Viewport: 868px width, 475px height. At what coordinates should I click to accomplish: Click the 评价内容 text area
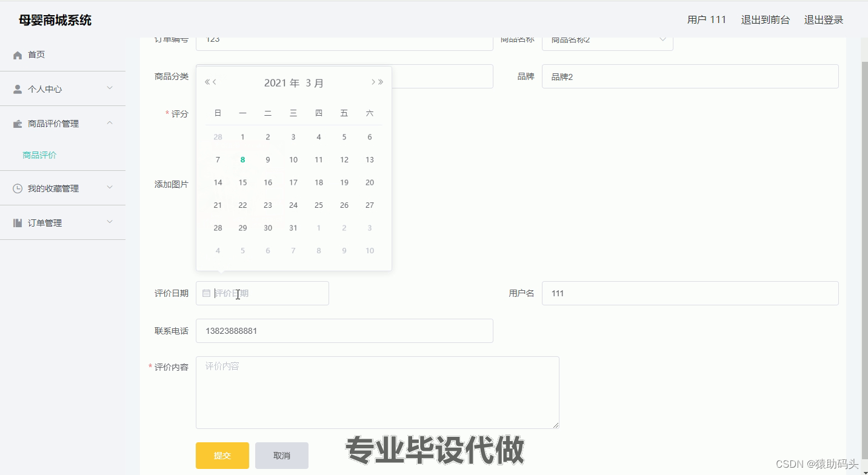378,393
